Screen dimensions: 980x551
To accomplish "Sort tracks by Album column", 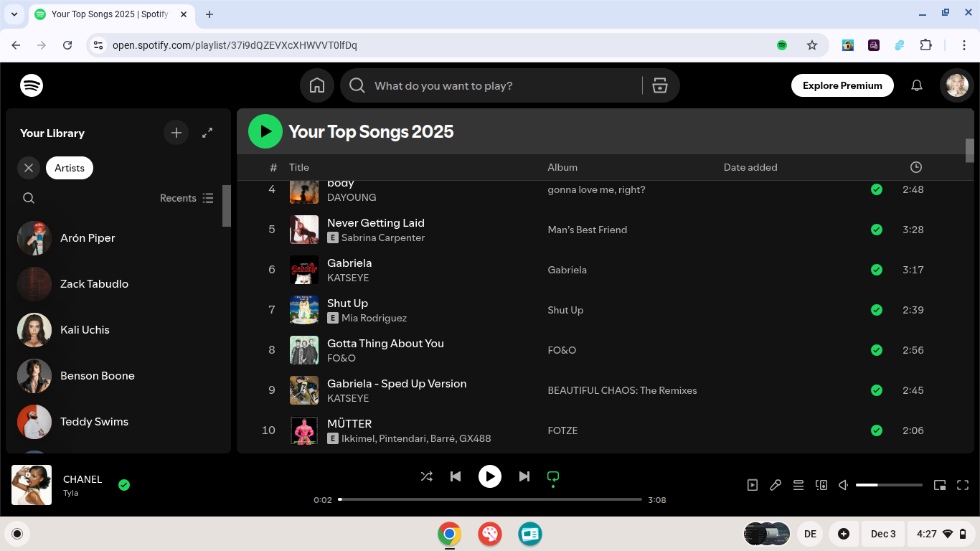I will click(x=562, y=167).
